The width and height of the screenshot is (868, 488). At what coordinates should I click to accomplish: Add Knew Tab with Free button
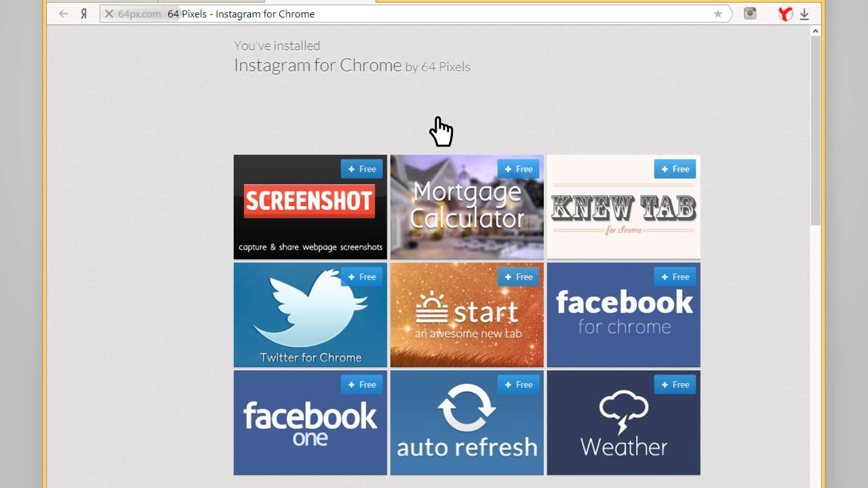(675, 169)
